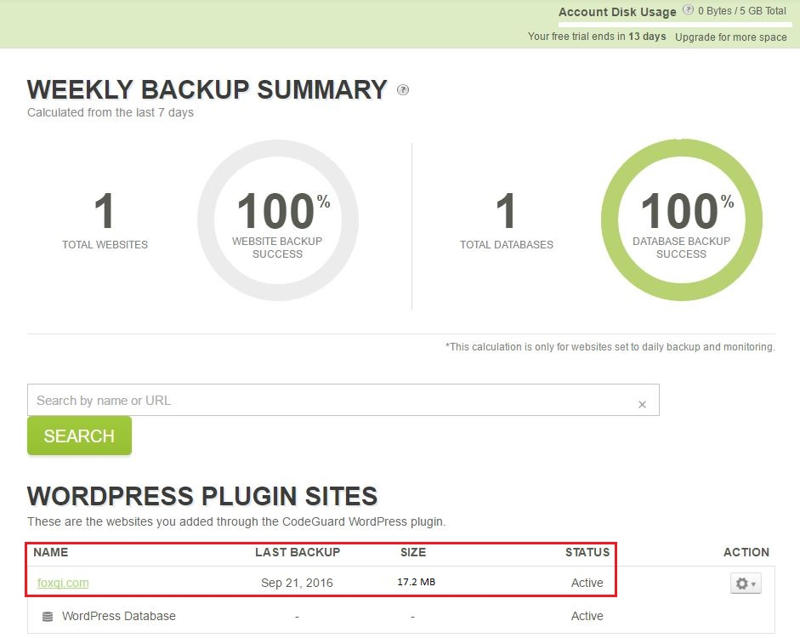The height and width of the screenshot is (638, 800).
Task: Select the WordPress Database row label
Action: pyautogui.click(x=118, y=616)
